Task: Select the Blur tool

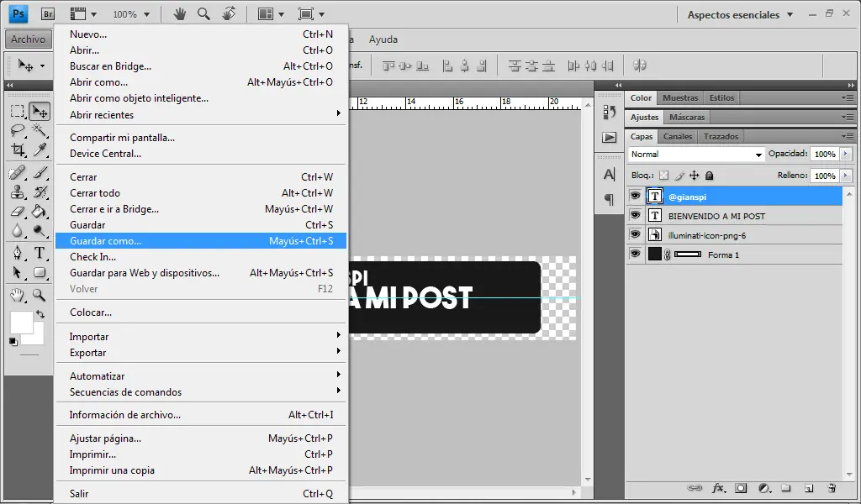Action: pyautogui.click(x=18, y=230)
